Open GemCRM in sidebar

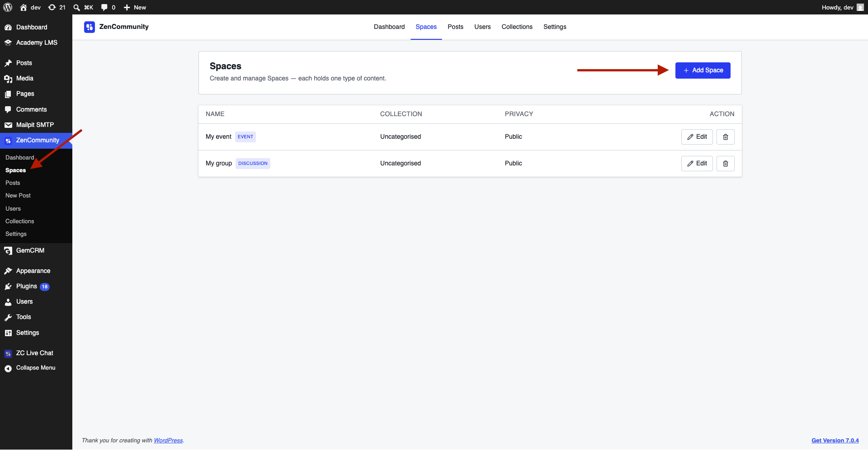click(x=36, y=250)
